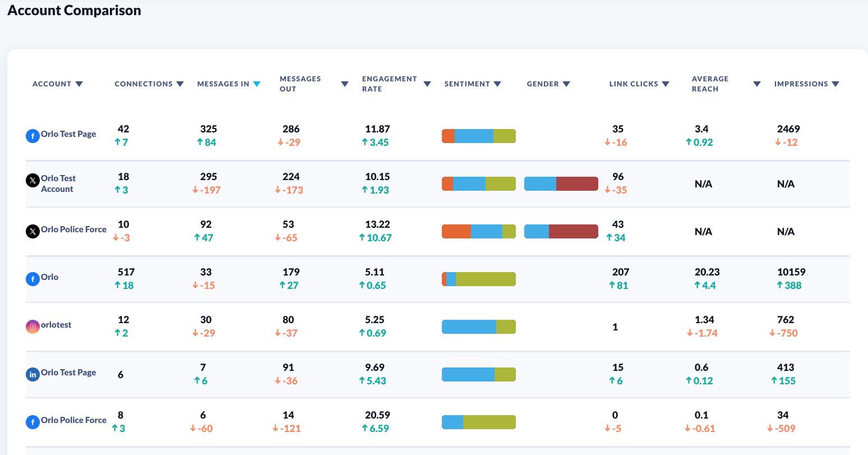Sort by Messages Out column arrow
The width and height of the screenshot is (868, 455).
tap(345, 84)
